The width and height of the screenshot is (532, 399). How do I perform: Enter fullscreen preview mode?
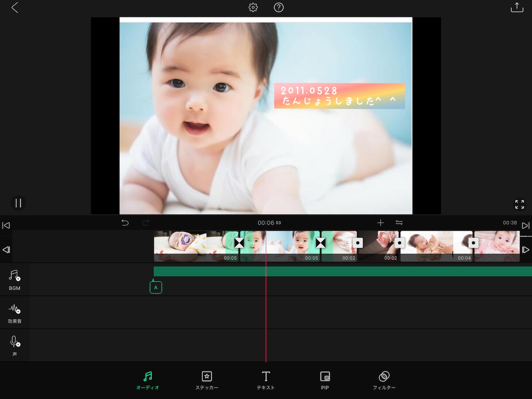(519, 204)
